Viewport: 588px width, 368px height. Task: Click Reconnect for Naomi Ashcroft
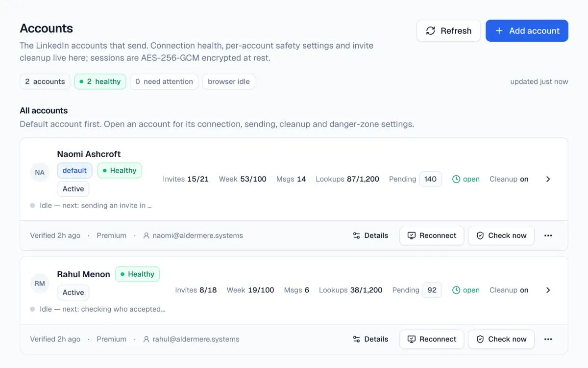point(432,236)
